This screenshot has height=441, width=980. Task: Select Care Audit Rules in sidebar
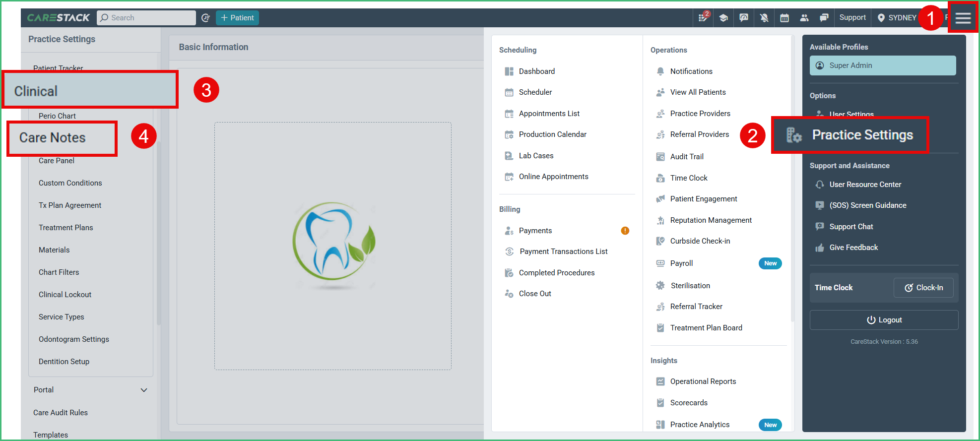point(61,413)
